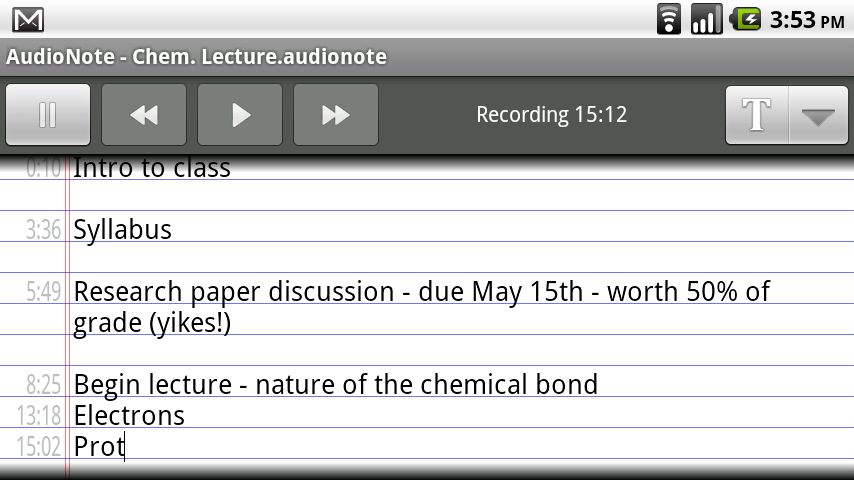Pause the recording with the pause button
854x480 pixels.
tap(48, 114)
